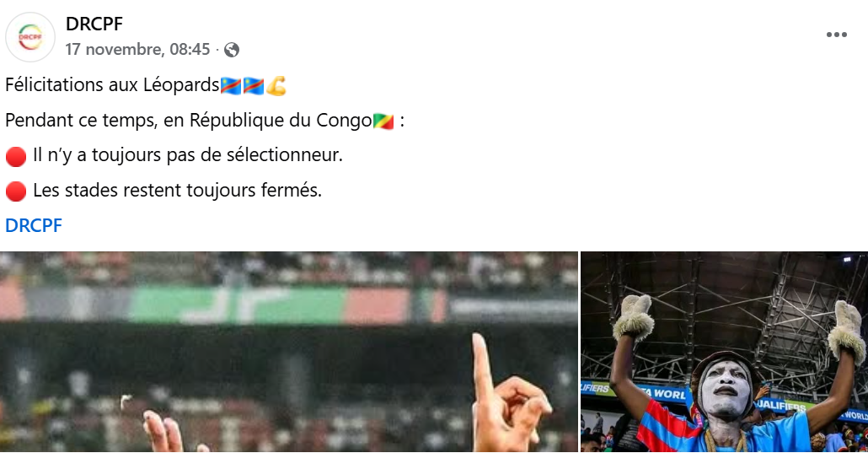Viewport: 868px width, 453px height.
Task: Click the globe public audience icon
Action: click(x=232, y=50)
